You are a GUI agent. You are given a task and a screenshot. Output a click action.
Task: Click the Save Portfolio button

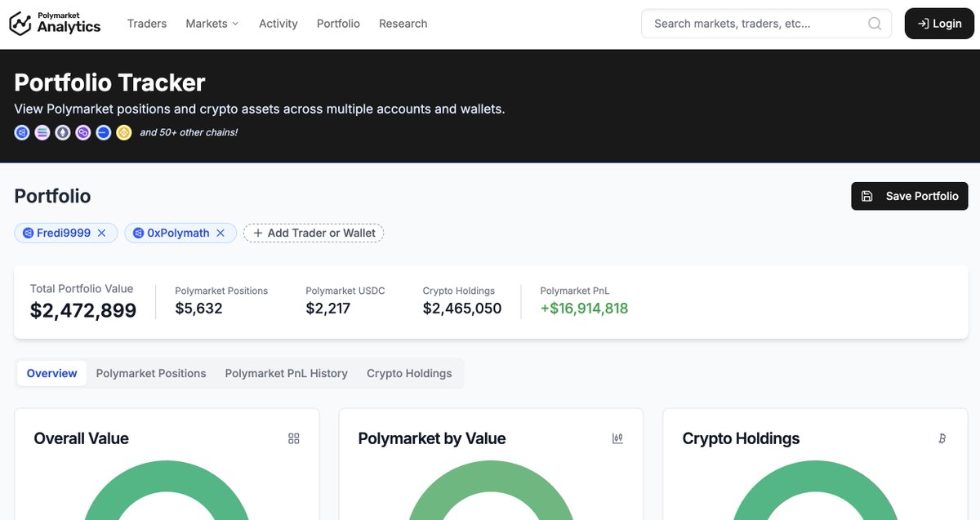tap(909, 196)
